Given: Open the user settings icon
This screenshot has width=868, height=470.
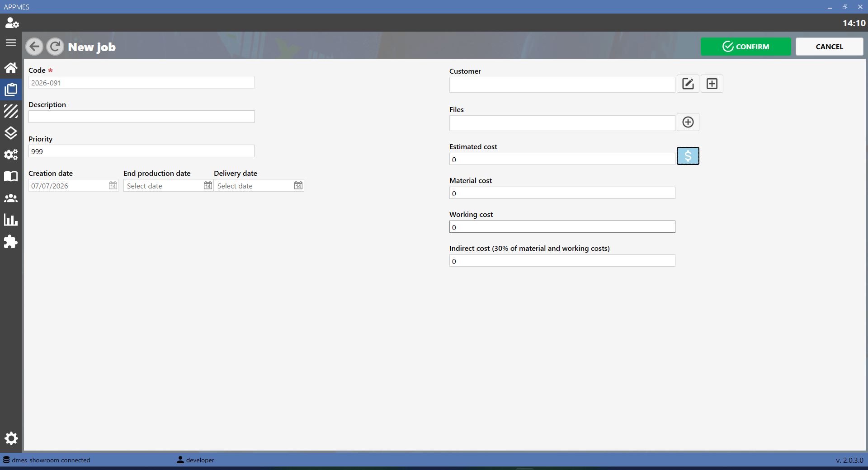Looking at the screenshot, I should click(11, 23).
